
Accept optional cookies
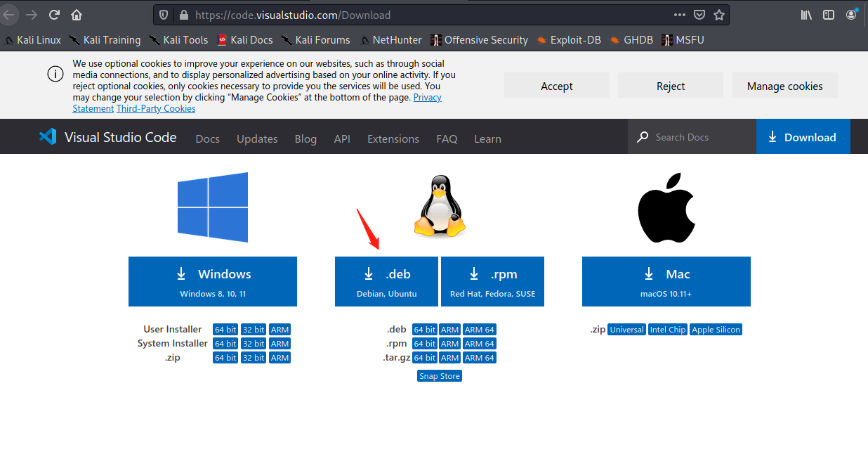[557, 86]
